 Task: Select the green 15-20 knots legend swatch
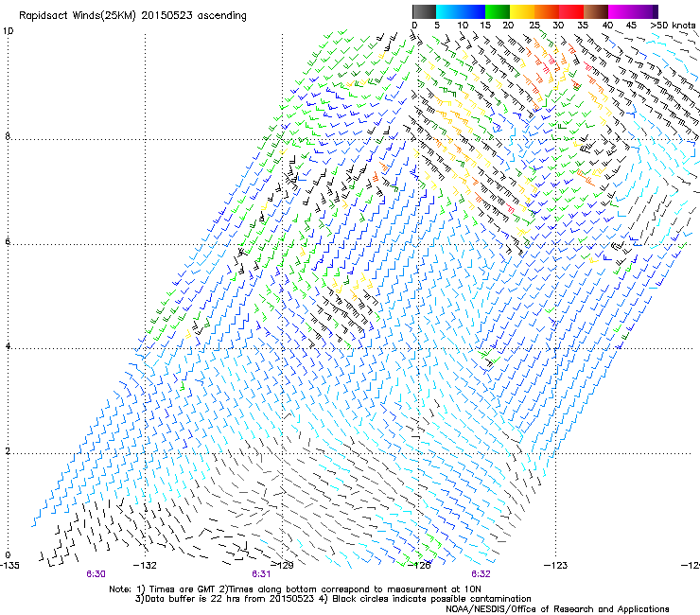pos(498,11)
